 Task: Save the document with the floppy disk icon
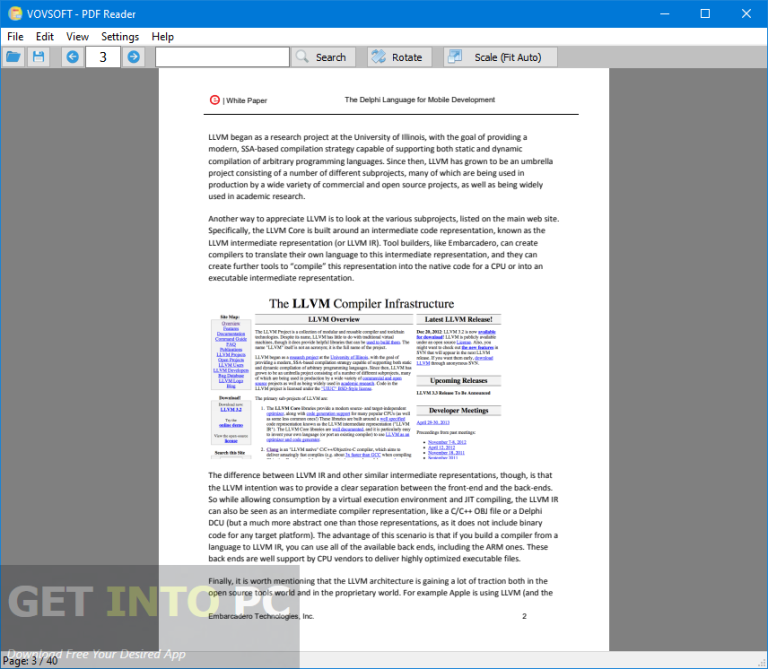coord(38,57)
